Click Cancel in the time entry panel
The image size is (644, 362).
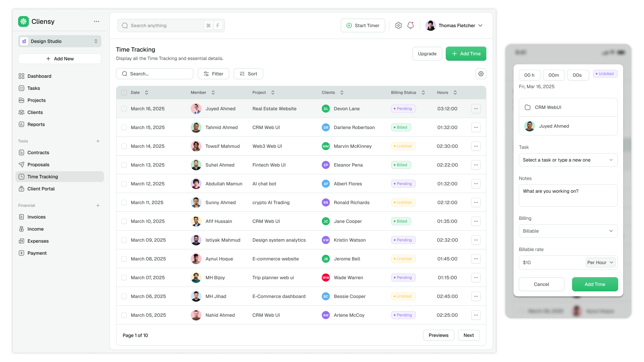[x=541, y=284]
